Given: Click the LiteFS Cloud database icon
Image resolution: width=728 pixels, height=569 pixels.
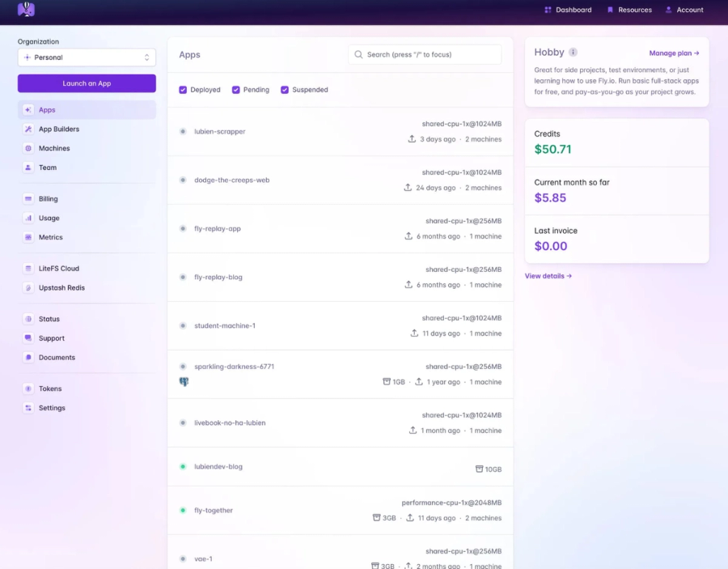Looking at the screenshot, I should (x=28, y=269).
